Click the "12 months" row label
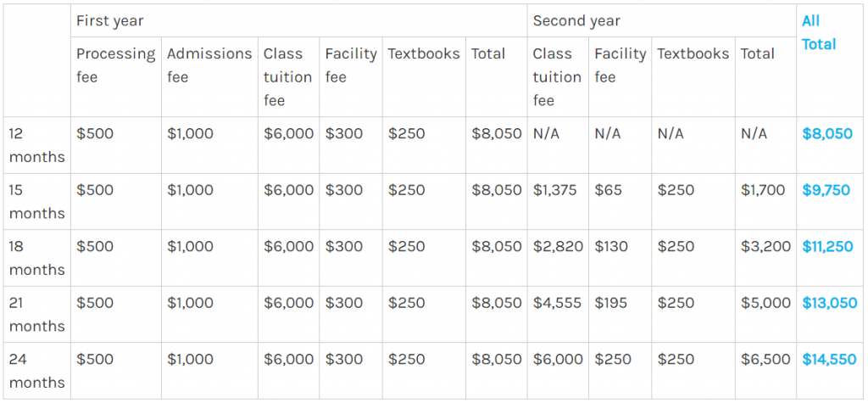868x403 pixels. (36, 145)
